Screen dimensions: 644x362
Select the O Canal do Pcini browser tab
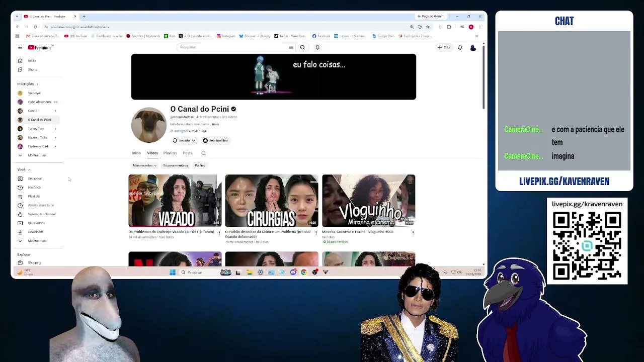tap(49, 17)
